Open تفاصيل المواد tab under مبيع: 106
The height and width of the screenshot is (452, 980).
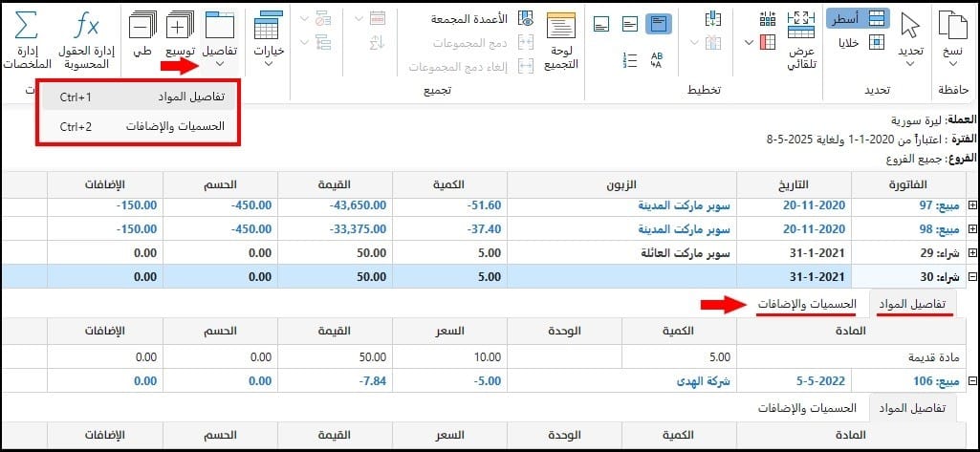coord(914,408)
